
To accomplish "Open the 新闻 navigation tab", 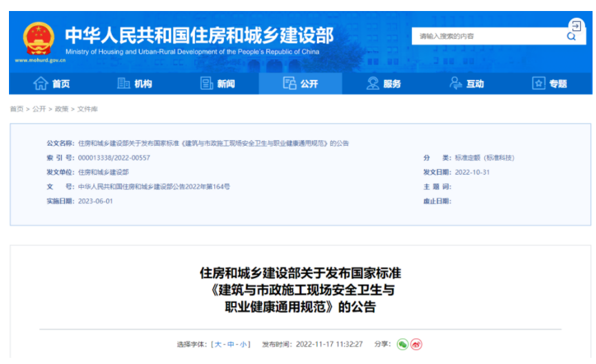I will (x=218, y=83).
